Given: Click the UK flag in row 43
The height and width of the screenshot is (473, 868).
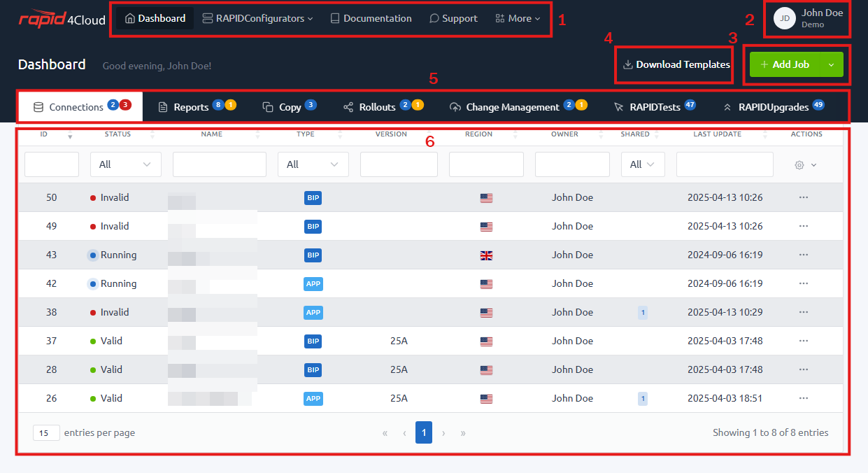Looking at the screenshot, I should [486, 255].
